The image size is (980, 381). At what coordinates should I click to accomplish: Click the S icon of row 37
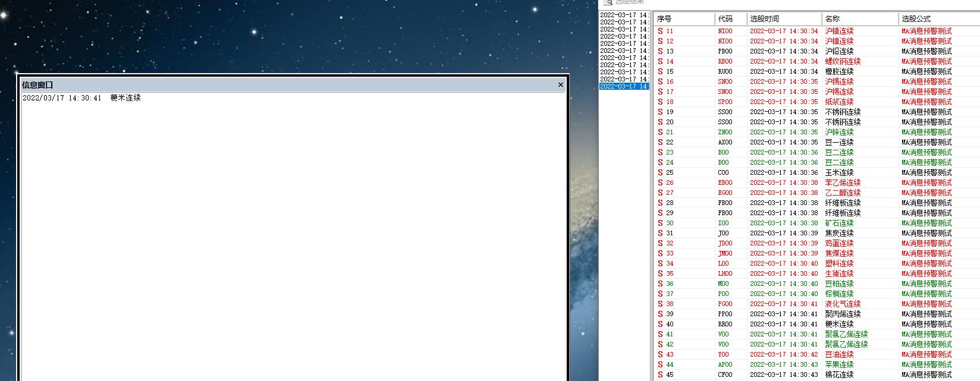[660, 294]
